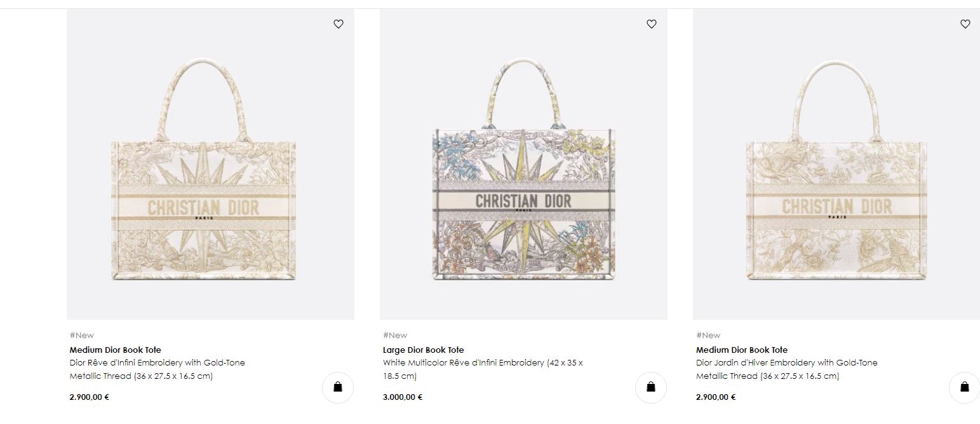Click the 3.000,00 € price

(402, 397)
